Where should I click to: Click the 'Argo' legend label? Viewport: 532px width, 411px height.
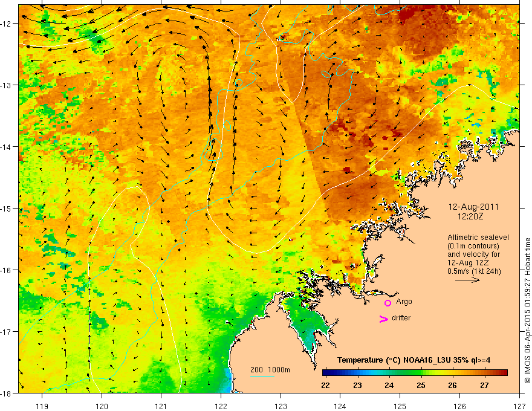(x=404, y=302)
